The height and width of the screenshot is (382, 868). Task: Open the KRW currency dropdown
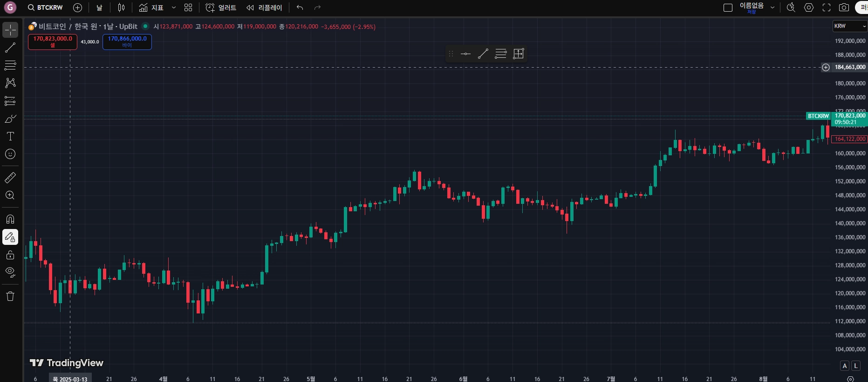click(x=850, y=26)
